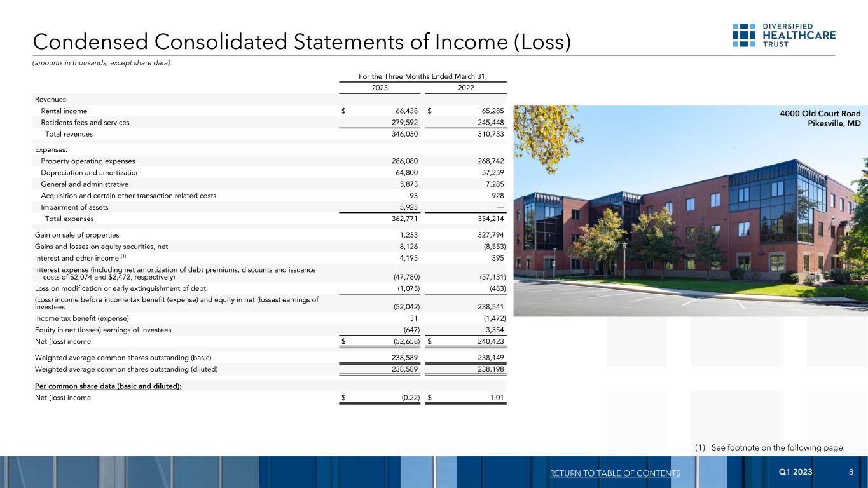Click page number 8 in the footer
The image size is (868, 488).
[851, 473]
